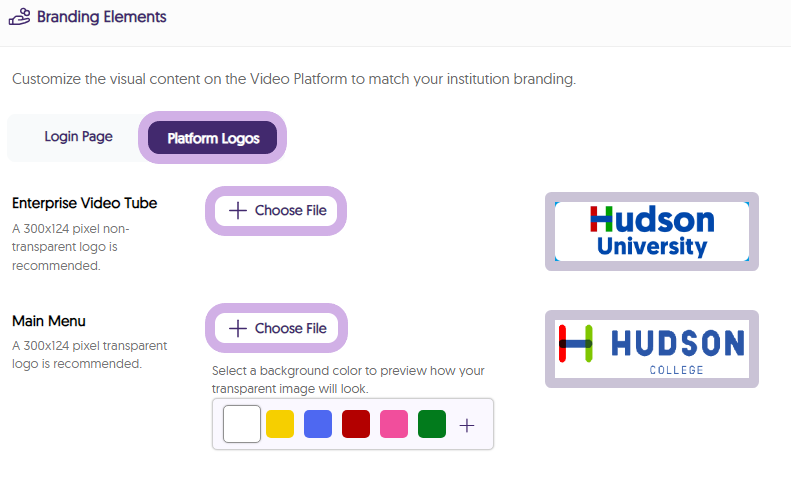Screen dimensions: 791x483
Task: Click the Branding Elements hand icon
Action: tap(19, 17)
